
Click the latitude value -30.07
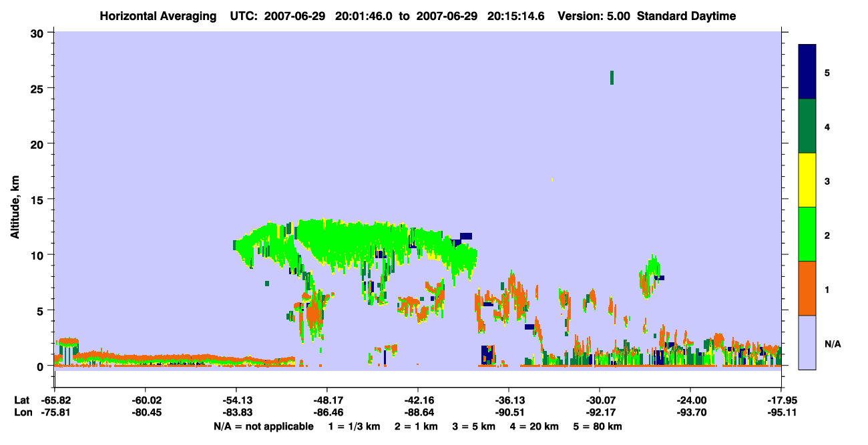(600, 400)
